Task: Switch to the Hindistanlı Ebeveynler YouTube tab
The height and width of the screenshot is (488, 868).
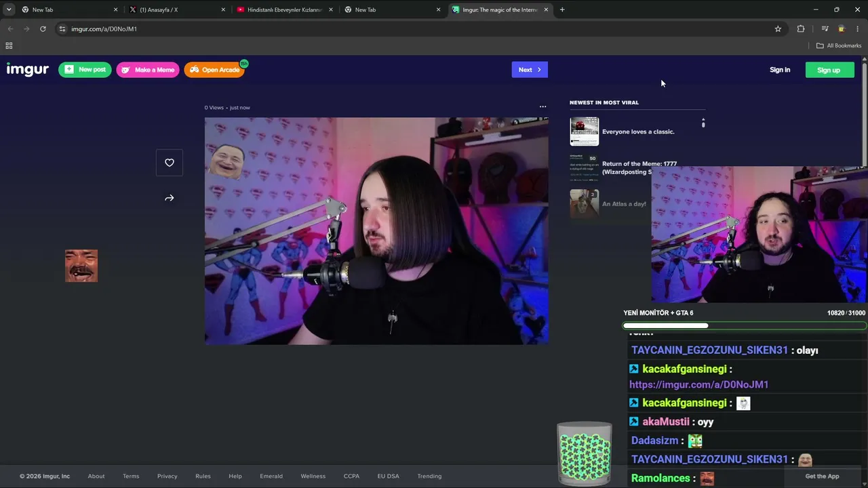Action: tap(285, 9)
